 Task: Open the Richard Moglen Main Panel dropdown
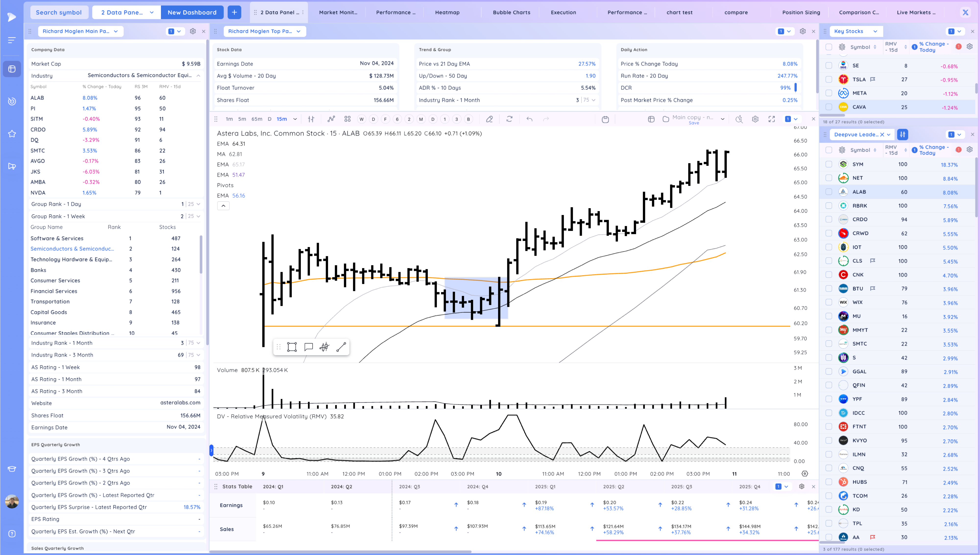(x=80, y=31)
